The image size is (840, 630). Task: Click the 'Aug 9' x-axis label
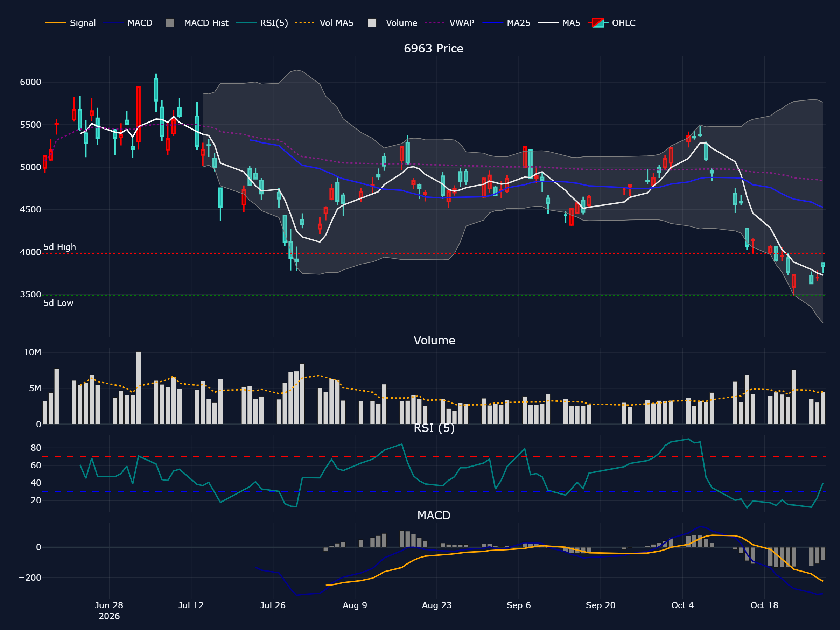pyautogui.click(x=355, y=605)
